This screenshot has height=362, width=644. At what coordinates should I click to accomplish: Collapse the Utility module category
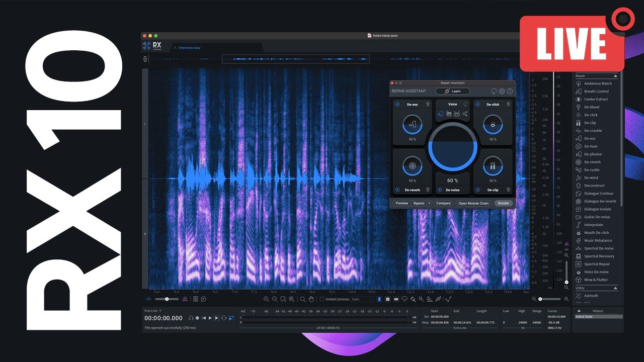click(x=615, y=288)
